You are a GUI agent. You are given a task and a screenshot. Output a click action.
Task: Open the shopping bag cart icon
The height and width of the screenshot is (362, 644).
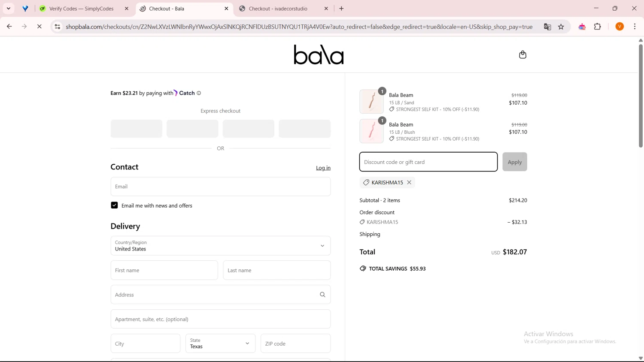tap(522, 54)
